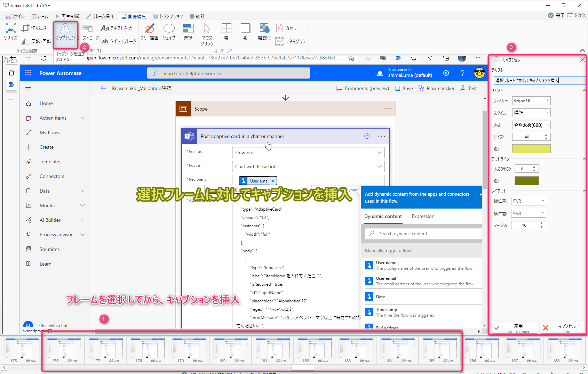Open Power Automate help question mark
The height and width of the screenshot is (374, 588).
click(462, 73)
